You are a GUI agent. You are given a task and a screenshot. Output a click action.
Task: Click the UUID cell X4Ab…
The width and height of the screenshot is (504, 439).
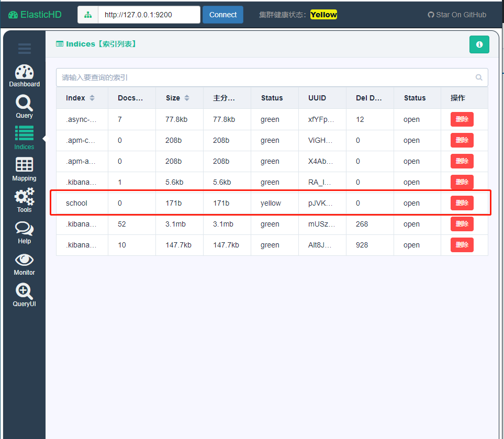coord(320,161)
